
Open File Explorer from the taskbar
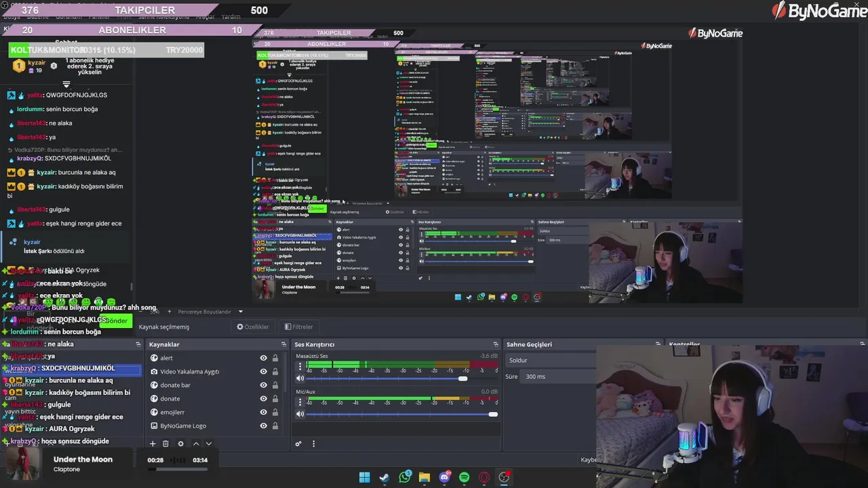(x=425, y=477)
